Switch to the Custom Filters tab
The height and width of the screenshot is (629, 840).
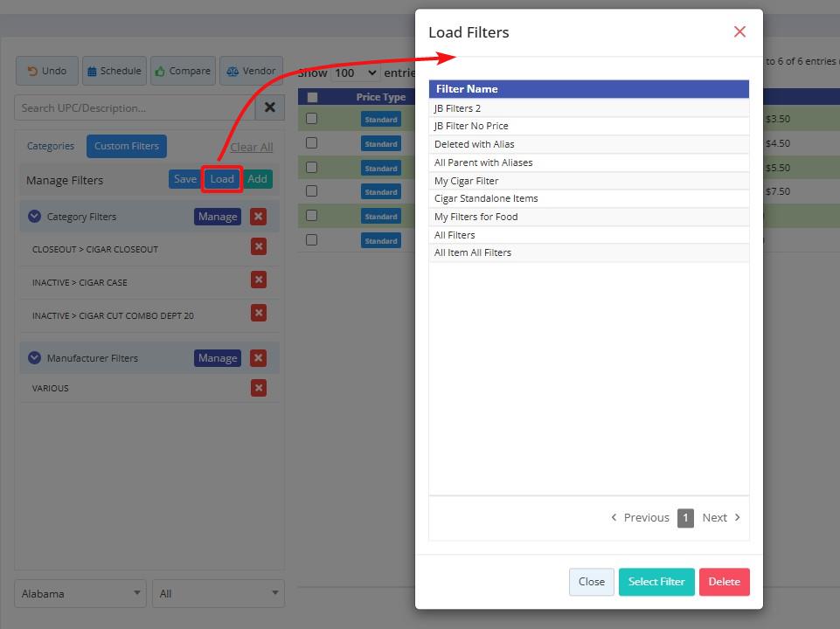(x=127, y=146)
